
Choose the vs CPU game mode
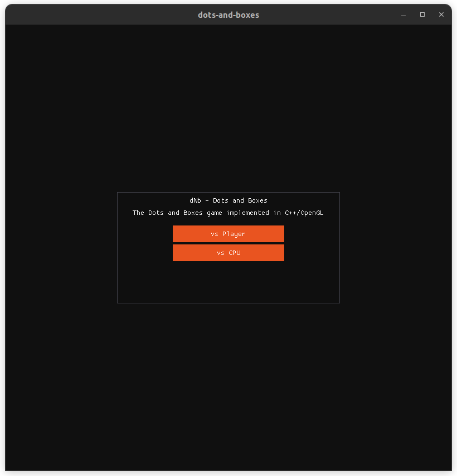[x=228, y=253]
